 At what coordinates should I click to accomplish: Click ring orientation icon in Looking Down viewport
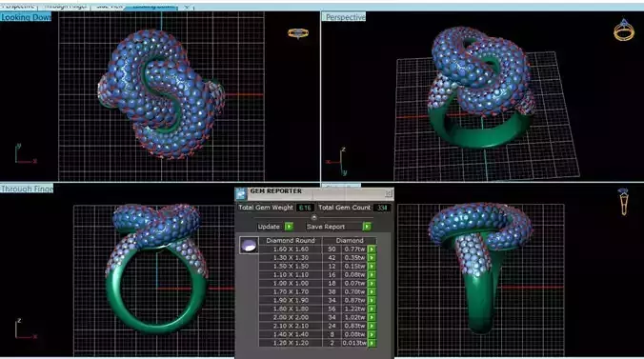coord(298,33)
